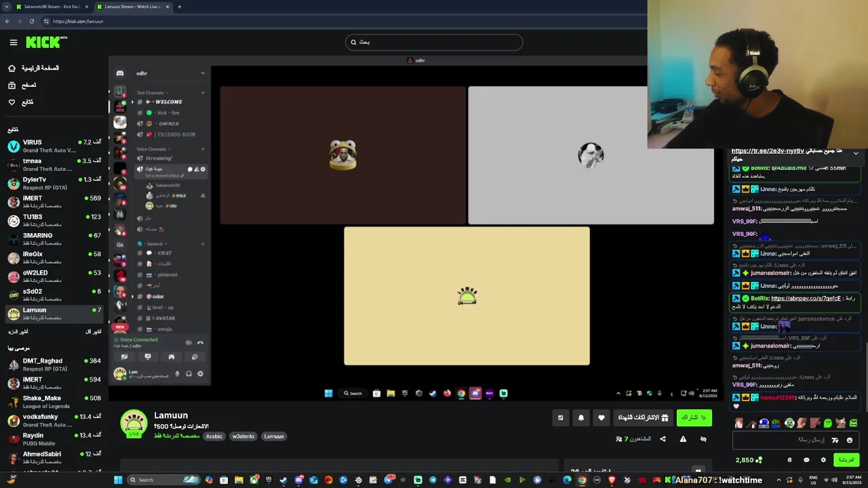
Task: Click the KICK logo
Action: coord(46,42)
